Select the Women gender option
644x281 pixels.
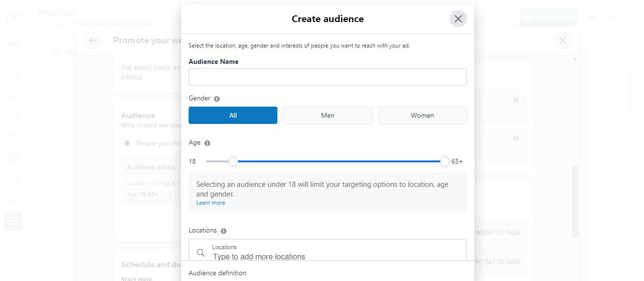(422, 115)
